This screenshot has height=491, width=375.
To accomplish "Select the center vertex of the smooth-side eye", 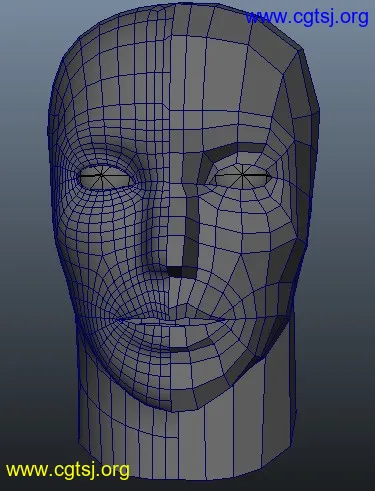I will coord(101,175).
